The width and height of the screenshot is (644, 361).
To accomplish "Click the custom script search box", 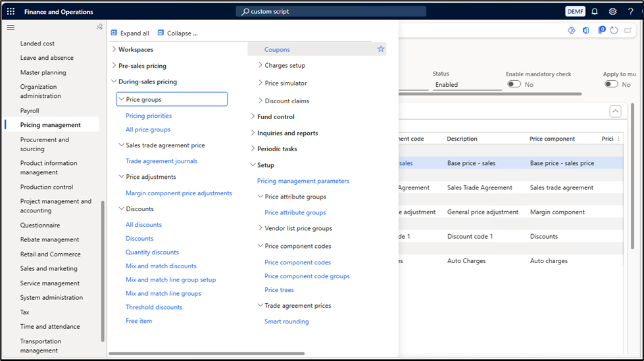I will coord(331,11).
